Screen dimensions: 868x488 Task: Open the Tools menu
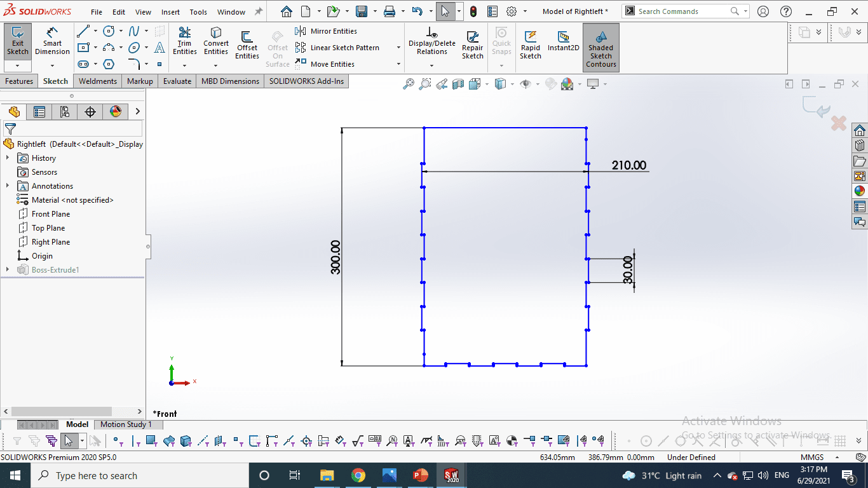coord(198,12)
